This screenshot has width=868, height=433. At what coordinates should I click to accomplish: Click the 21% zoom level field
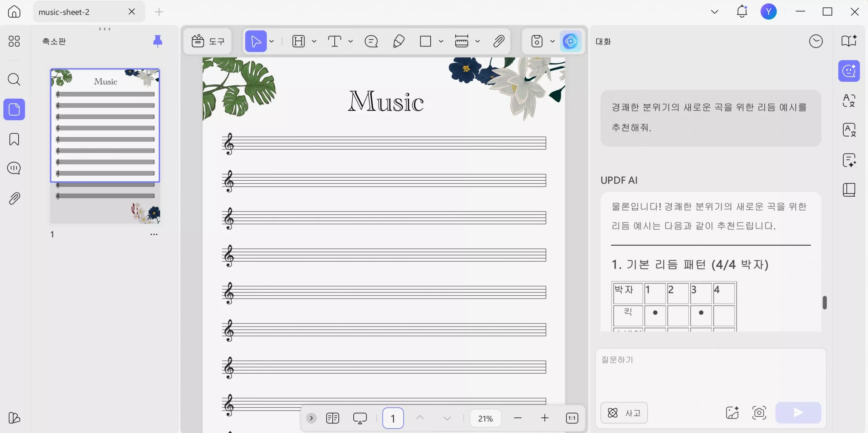(x=486, y=418)
